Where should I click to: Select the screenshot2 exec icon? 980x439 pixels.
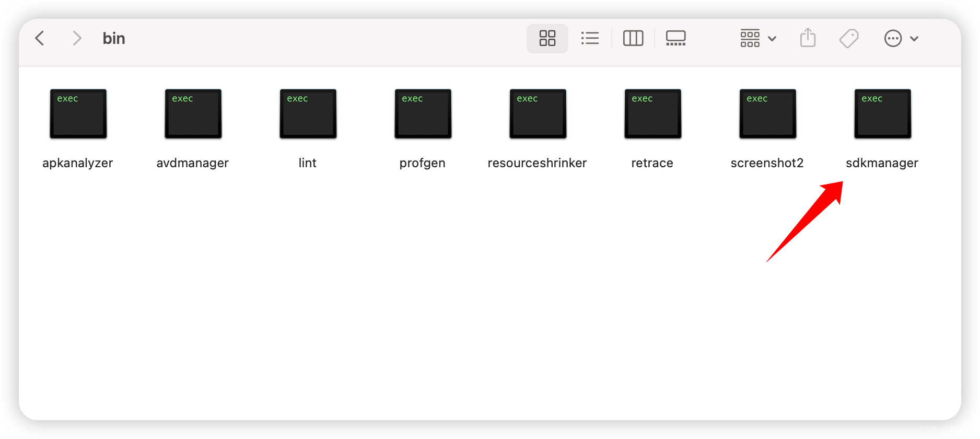pyautogui.click(x=768, y=113)
